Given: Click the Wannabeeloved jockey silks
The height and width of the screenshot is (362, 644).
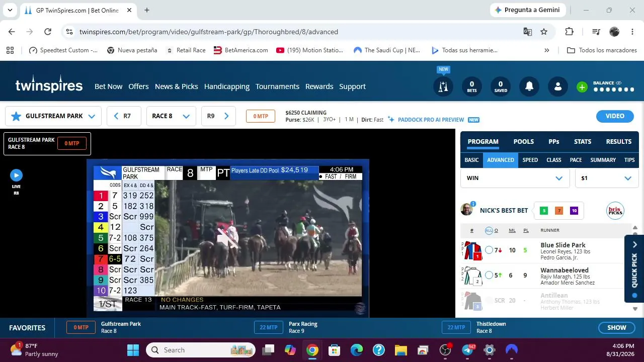Looking at the screenshot, I should [x=473, y=276].
